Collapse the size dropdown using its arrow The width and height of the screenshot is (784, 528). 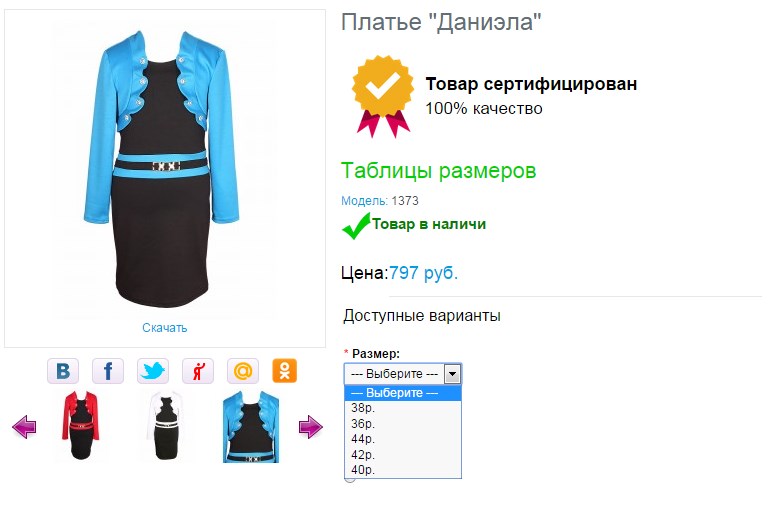tap(452, 374)
